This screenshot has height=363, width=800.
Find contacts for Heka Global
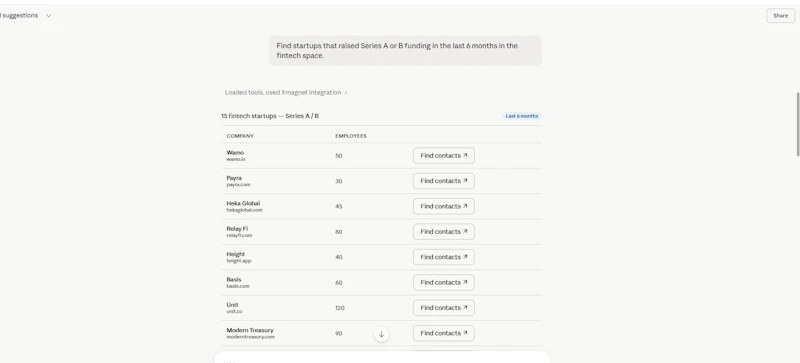click(x=443, y=206)
